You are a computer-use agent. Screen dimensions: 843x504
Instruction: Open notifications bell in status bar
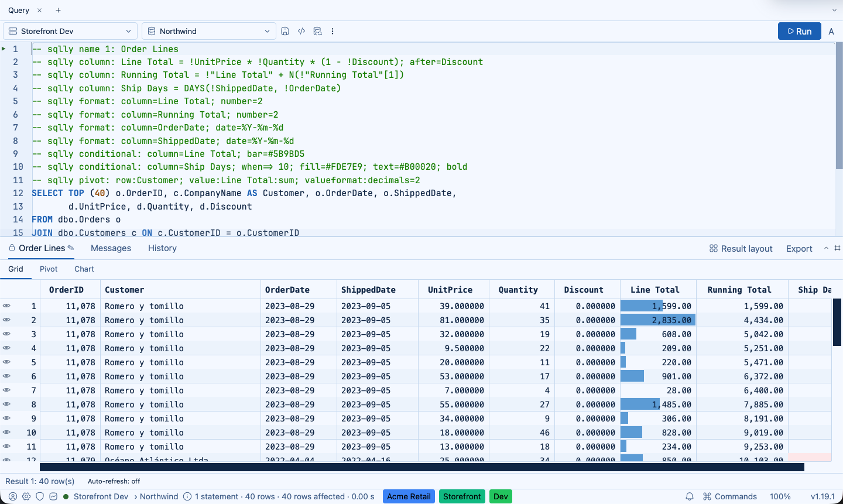point(690,496)
